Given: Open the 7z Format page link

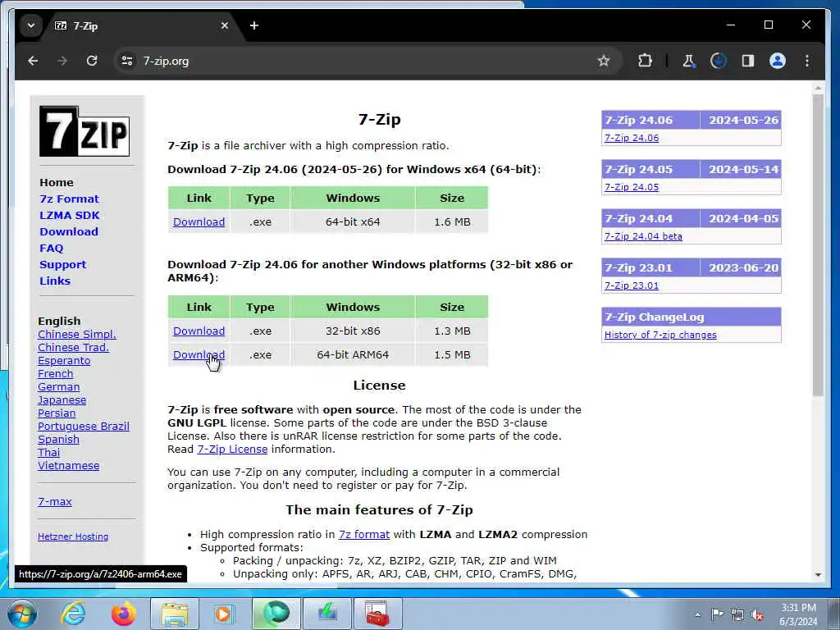Looking at the screenshot, I should click(69, 199).
